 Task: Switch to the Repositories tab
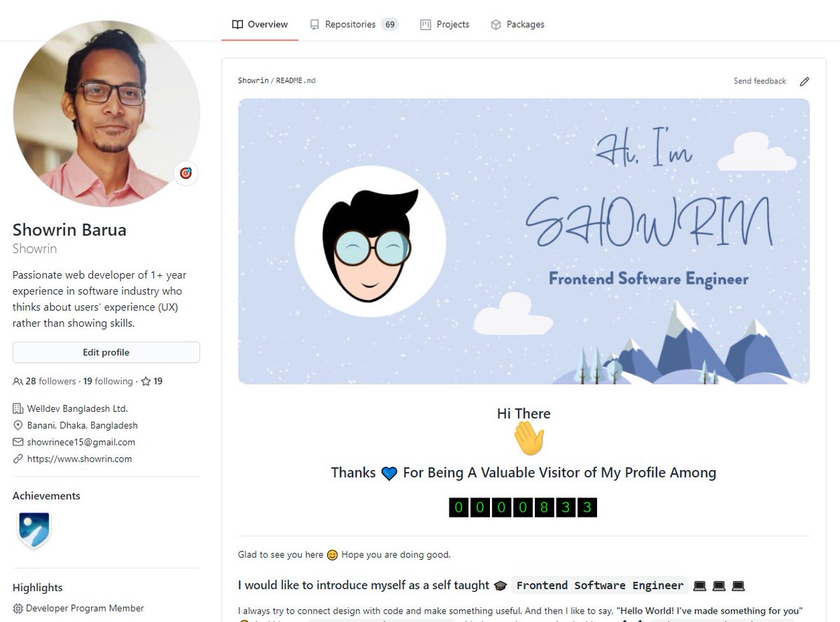(348, 23)
